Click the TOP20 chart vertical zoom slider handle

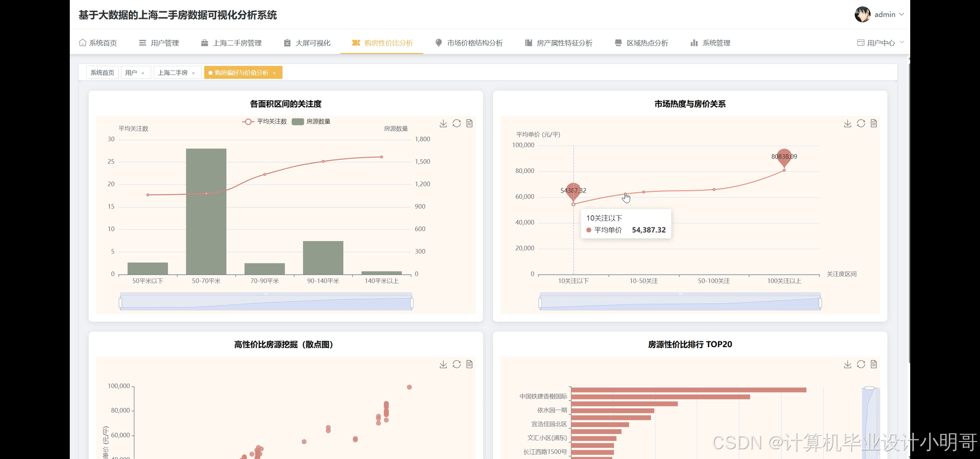coord(869,388)
